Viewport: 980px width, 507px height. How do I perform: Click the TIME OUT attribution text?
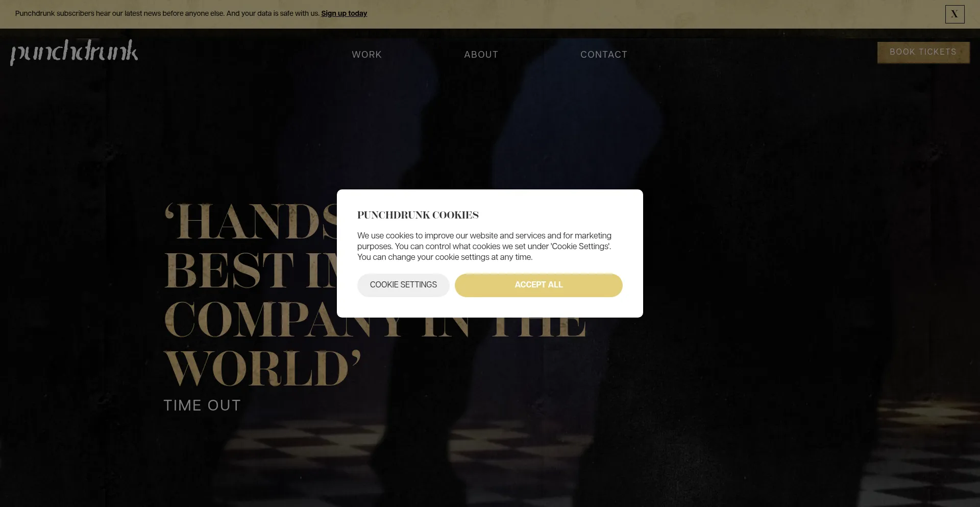click(x=202, y=405)
